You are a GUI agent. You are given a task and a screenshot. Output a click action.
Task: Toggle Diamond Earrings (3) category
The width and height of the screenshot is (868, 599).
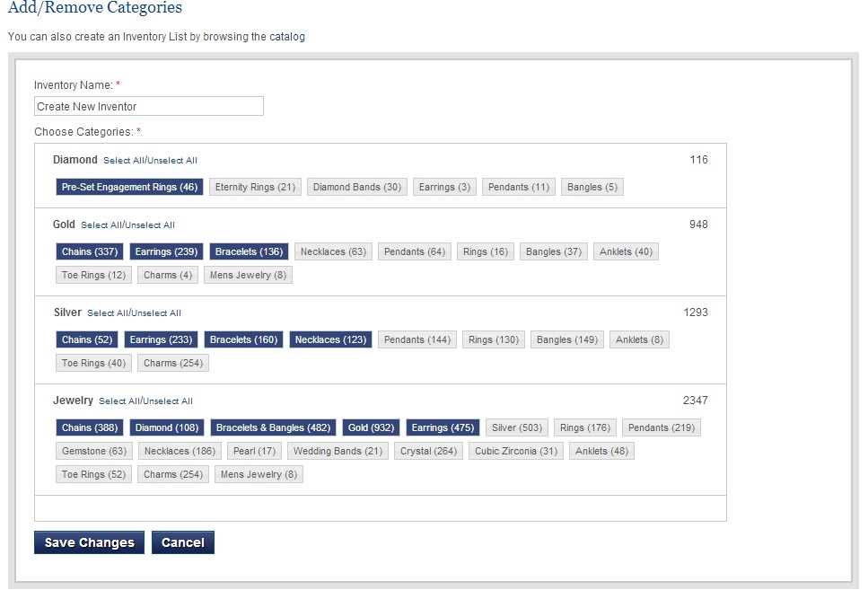pyautogui.click(x=444, y=187)
